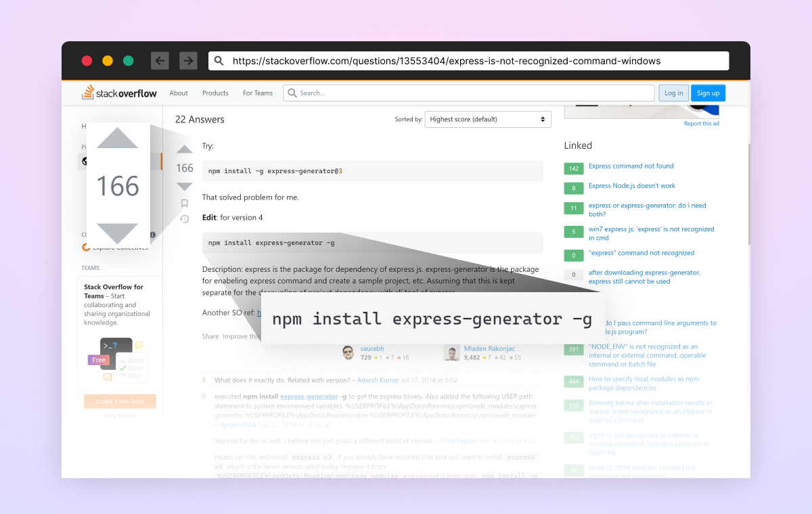
Task: Click the yellow window dot
Action: point(108,60)
